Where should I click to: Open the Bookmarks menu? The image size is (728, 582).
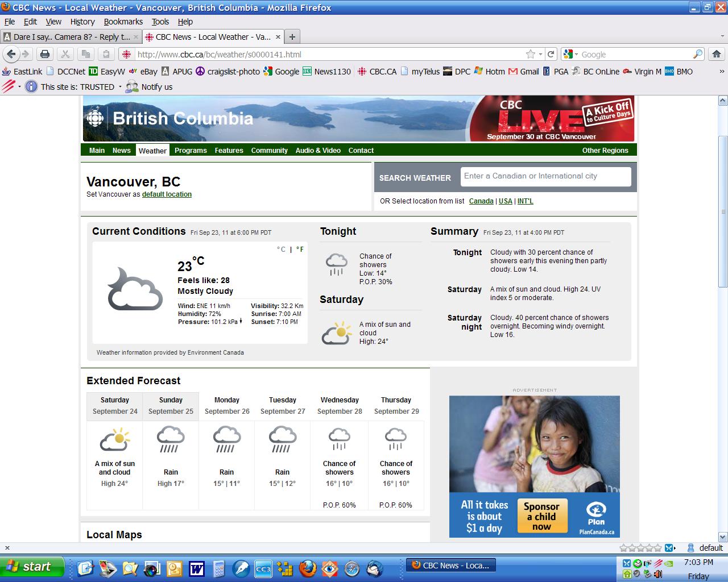click(123, 22)
